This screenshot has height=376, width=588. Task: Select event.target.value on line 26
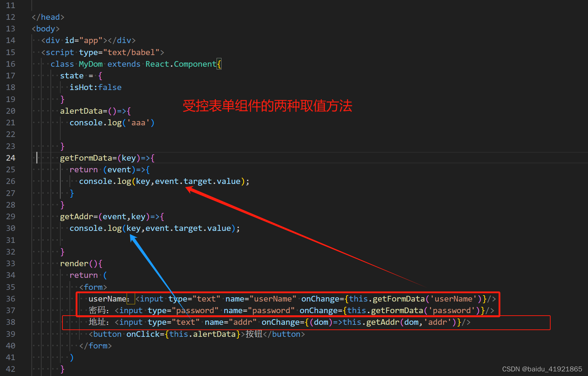pos(198,181)
